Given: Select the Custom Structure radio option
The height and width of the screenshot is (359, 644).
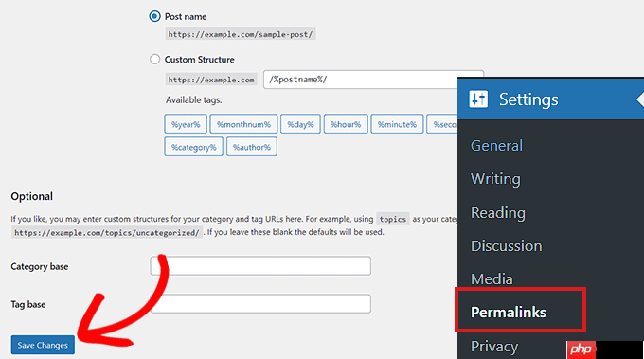Looking at the screenshot, I should (x=154, y=59).
